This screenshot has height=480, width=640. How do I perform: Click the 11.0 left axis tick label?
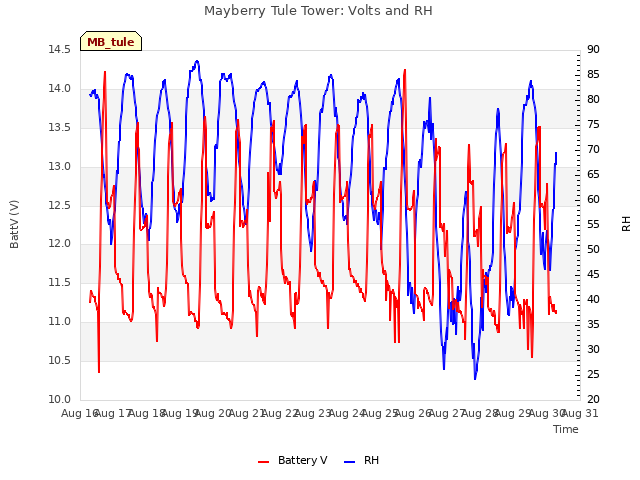59,322
